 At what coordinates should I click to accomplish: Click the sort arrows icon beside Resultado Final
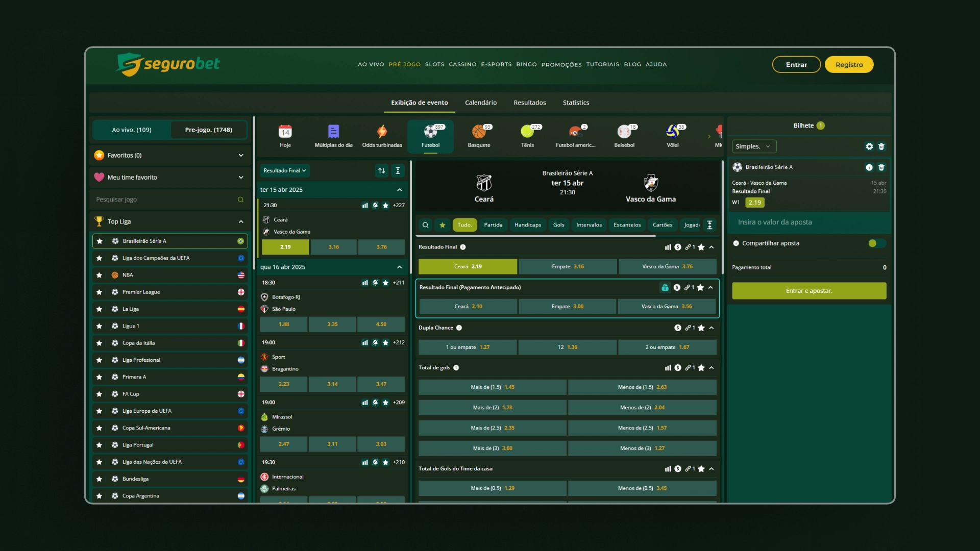[382, 170]
